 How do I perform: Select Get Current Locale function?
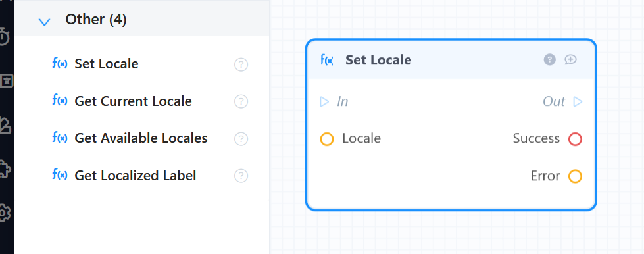133,101
